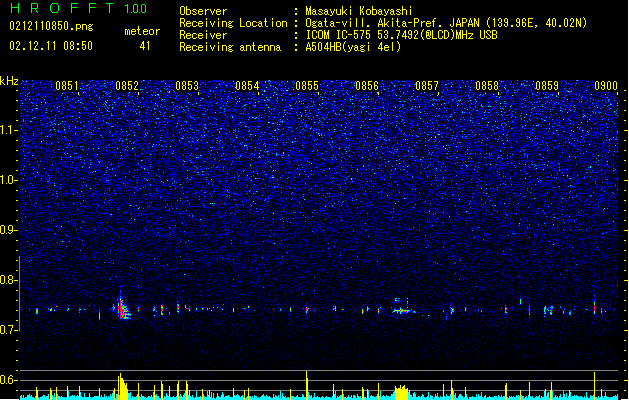629x400 pixels.
Task: Select the filename 0212110850.png
Action: point(51,26)
